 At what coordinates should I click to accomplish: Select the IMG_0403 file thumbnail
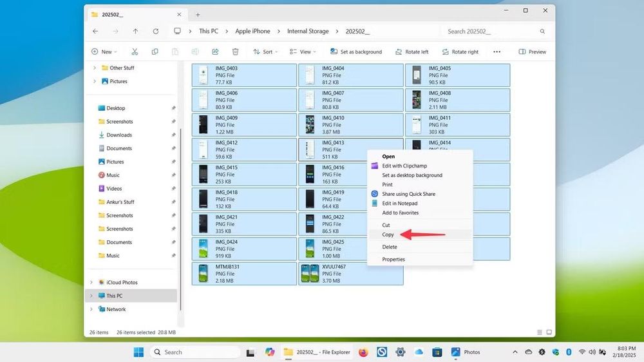[x=204, y=75]
